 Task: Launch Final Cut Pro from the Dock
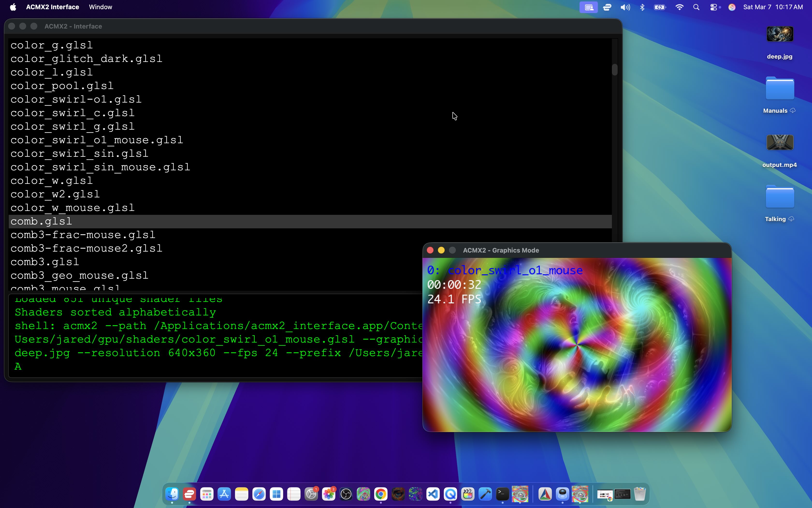click(468, 494)
